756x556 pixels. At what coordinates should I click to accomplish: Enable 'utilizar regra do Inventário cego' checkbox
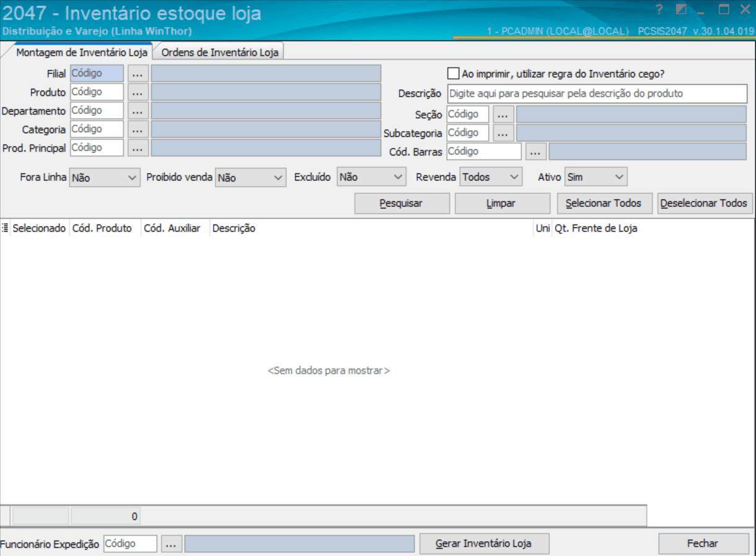453,74
